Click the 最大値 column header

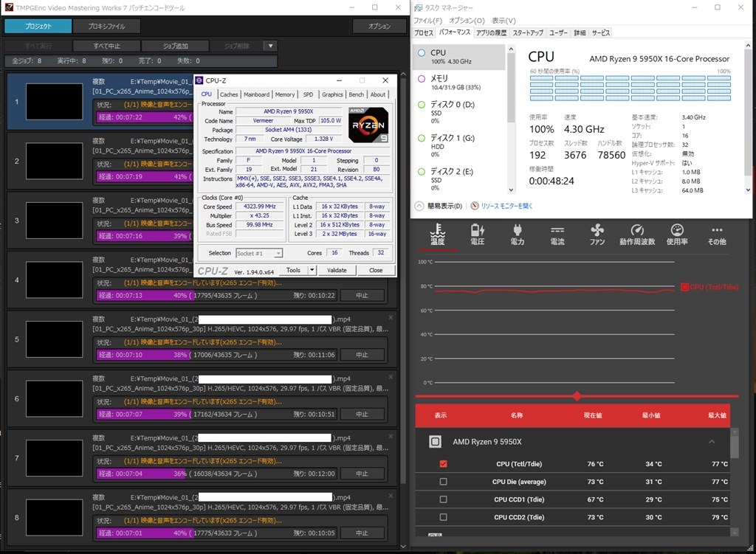point(716,415)
